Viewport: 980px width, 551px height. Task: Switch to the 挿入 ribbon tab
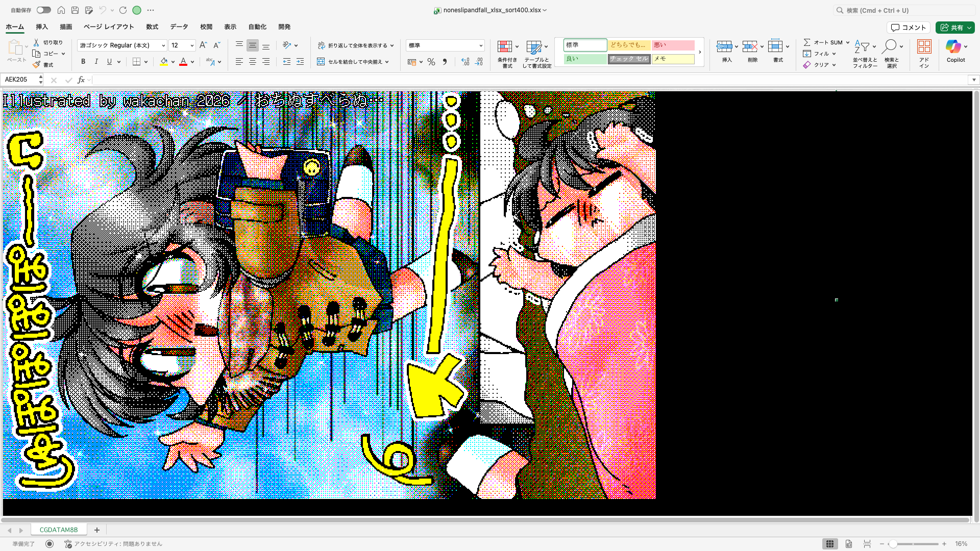coord(41,27)
